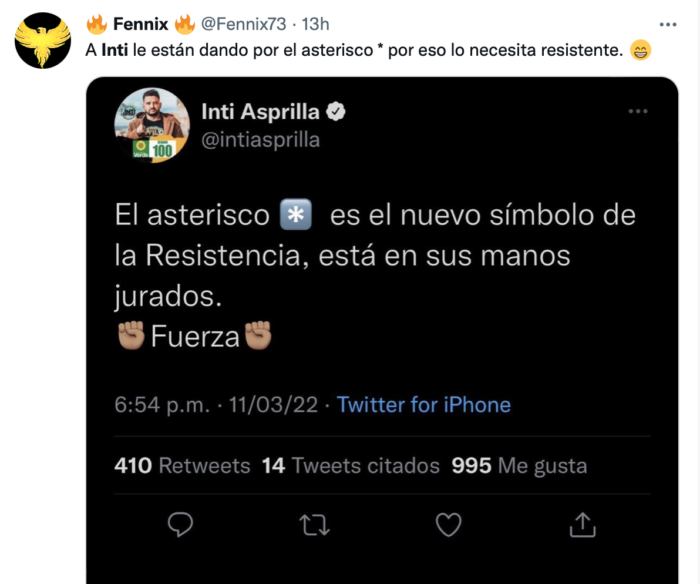Like the tweet with the heart icon
The width and height of the screenshot is (700, 584).
click(x=449, y=524)
